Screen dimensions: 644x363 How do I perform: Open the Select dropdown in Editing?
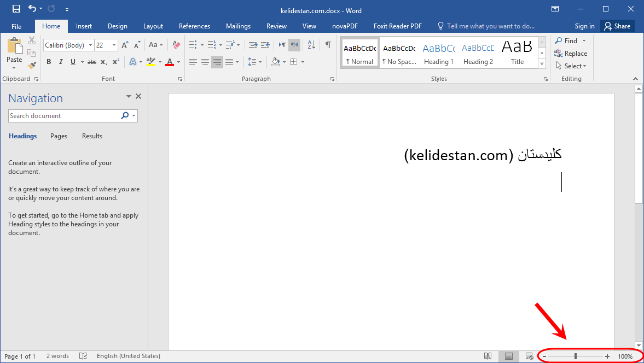(x=571, y=66)
